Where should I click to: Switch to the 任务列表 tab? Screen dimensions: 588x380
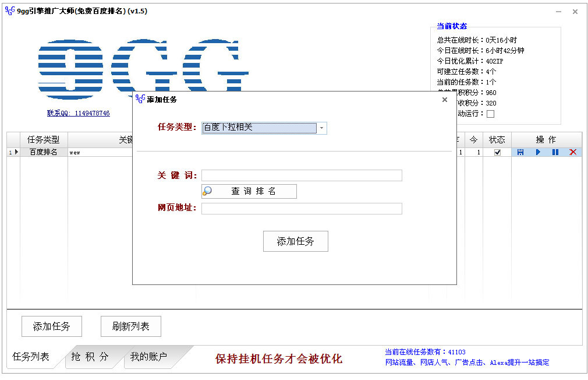point(31,356)
